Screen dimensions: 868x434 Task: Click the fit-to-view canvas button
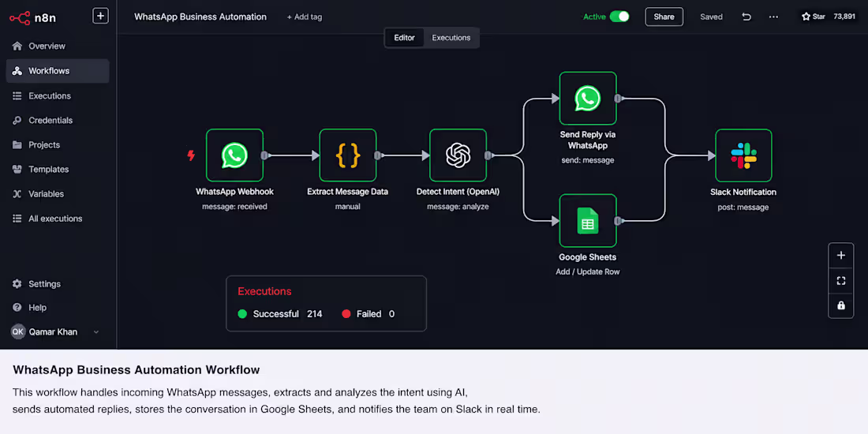(x=841, y=281)
